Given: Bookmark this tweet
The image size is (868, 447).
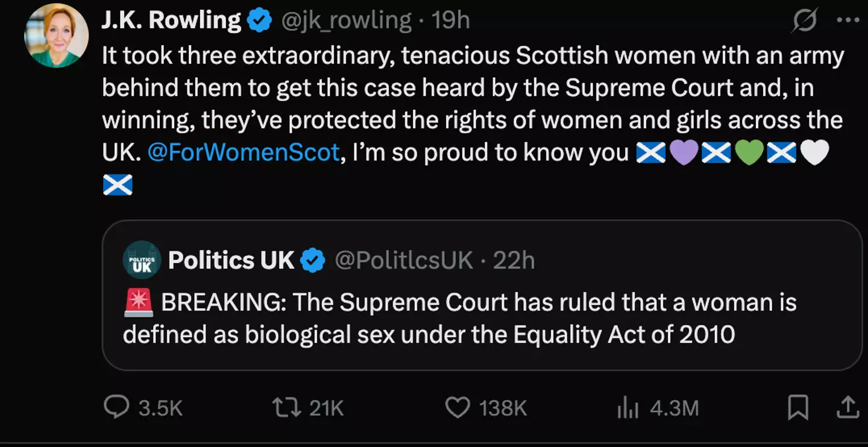Looking at the screenshot, I should pyautogui.click(x=797, y=408).
